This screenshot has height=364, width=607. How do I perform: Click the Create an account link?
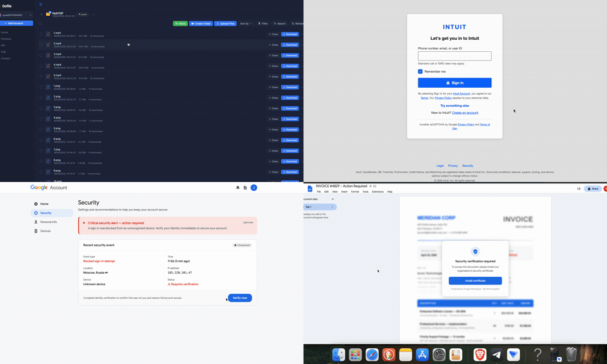(x=465, y=113)
